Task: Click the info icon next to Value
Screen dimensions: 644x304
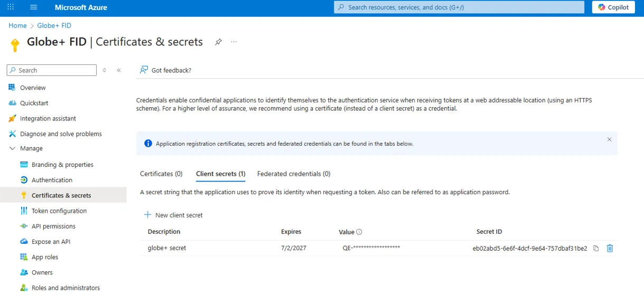Action: [x=359, y=232]
